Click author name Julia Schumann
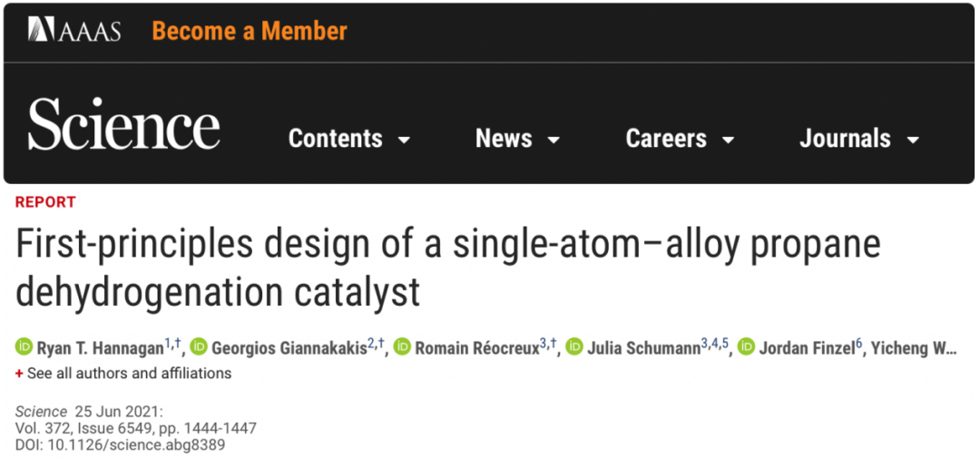980x458 pixels. pyautogui.click(x=643, y=348)
